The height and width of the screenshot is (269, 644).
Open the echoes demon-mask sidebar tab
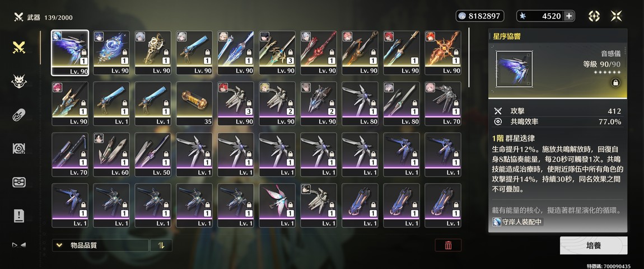tap(19, 82)
